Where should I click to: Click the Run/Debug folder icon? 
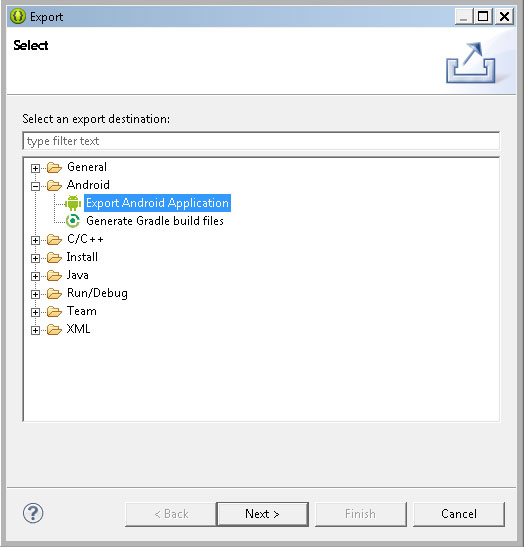(54, 293)
